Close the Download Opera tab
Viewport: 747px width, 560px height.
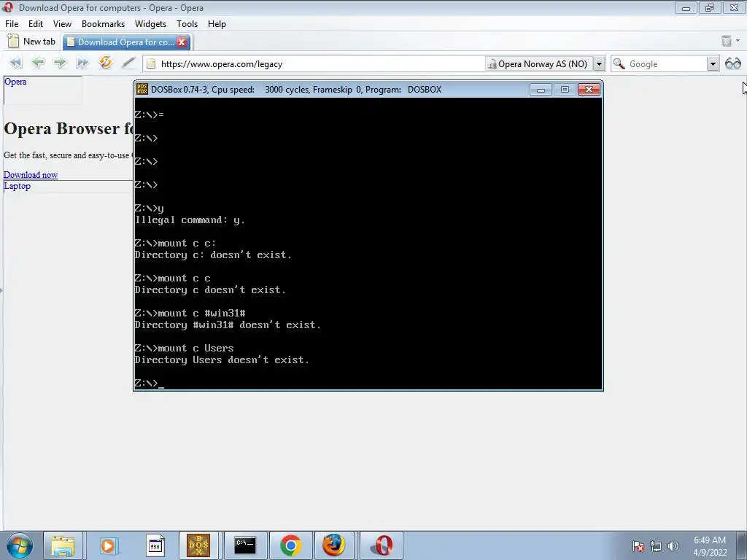pos(182,42)
